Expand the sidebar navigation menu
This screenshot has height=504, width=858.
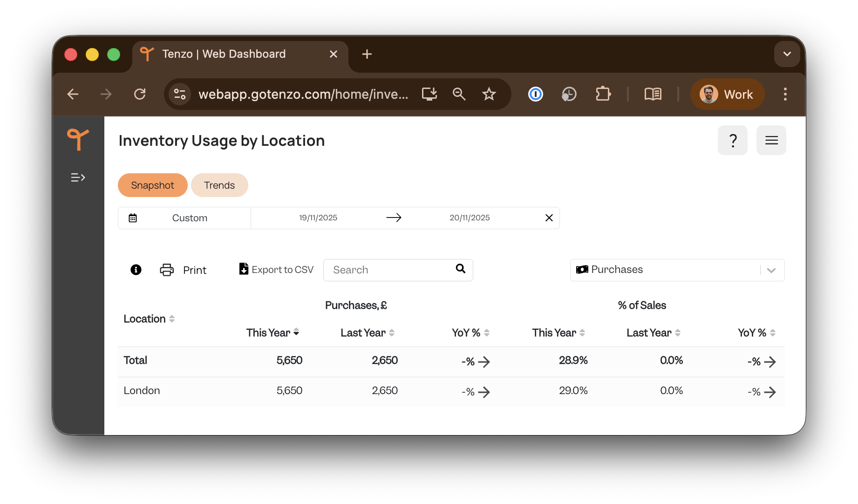78,177
